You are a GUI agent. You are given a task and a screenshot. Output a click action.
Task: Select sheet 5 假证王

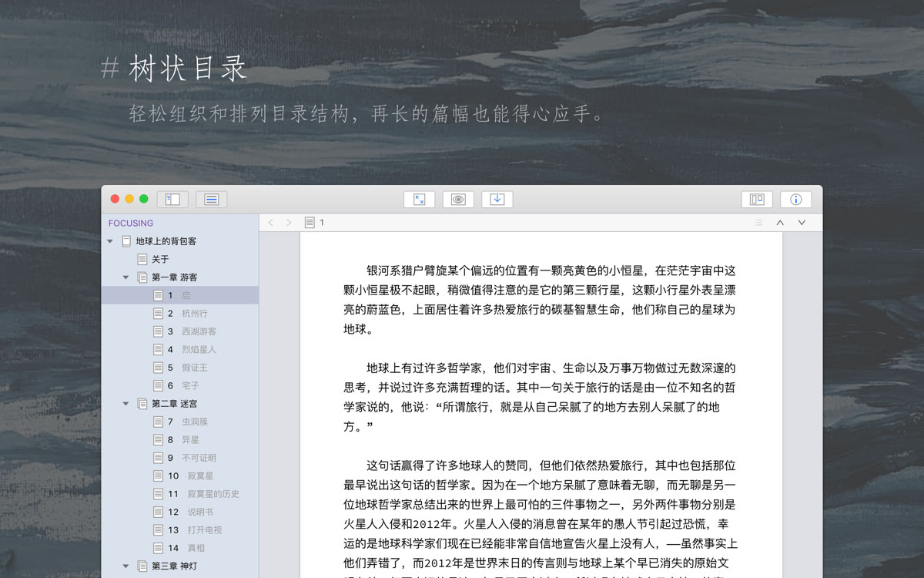click(x=180, y=368)
